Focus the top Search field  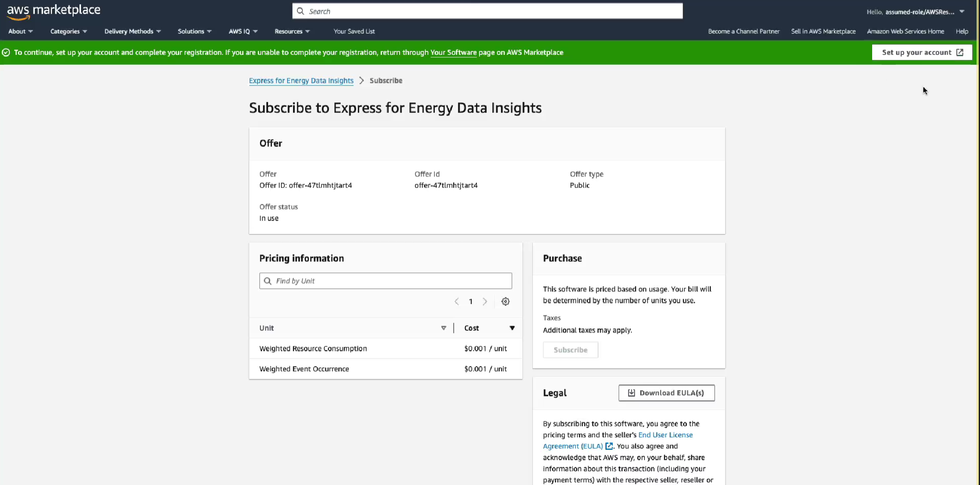(x=487, y=11)
